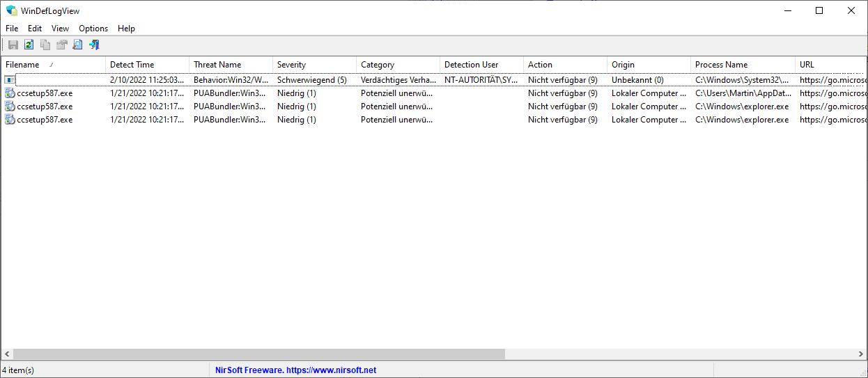Open the Help menu
Viewport: 868px width, 378px height.
126,29
